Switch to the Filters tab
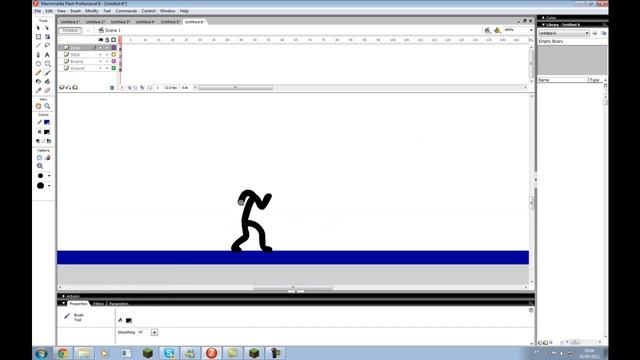The height and width of the screenshot is (360, 640). 98,304
